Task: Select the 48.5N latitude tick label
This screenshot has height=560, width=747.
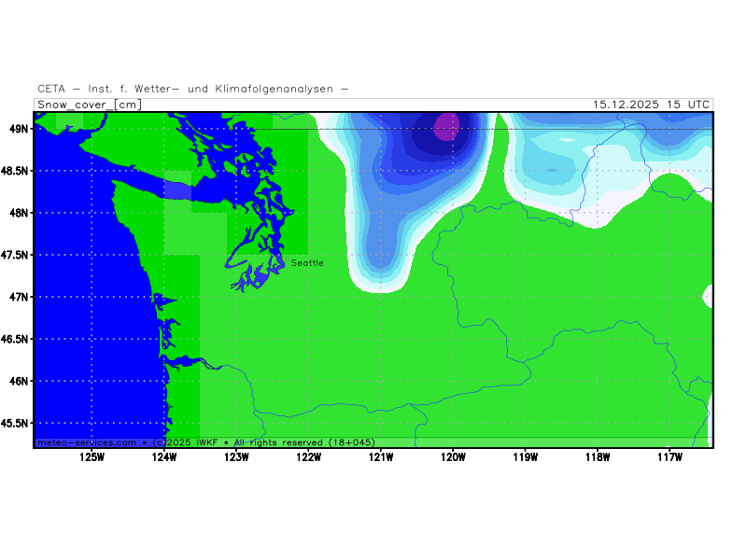Action: pyautogui.click(x=14, y=171)
